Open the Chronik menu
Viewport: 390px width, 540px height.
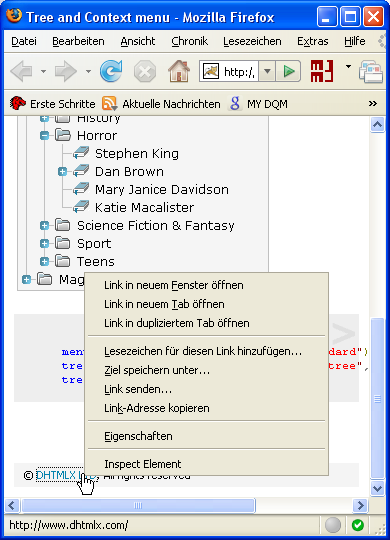click(189, 41)
